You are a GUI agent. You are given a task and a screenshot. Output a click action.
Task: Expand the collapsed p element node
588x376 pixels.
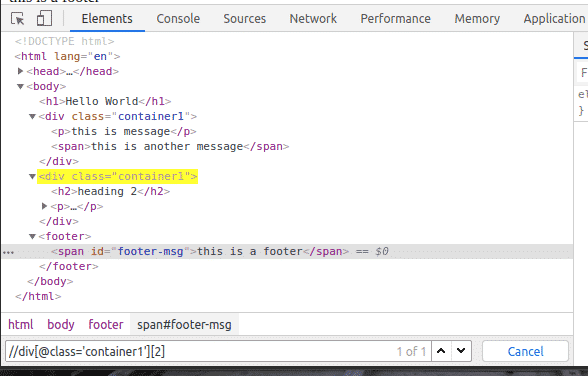pos(45,206)
